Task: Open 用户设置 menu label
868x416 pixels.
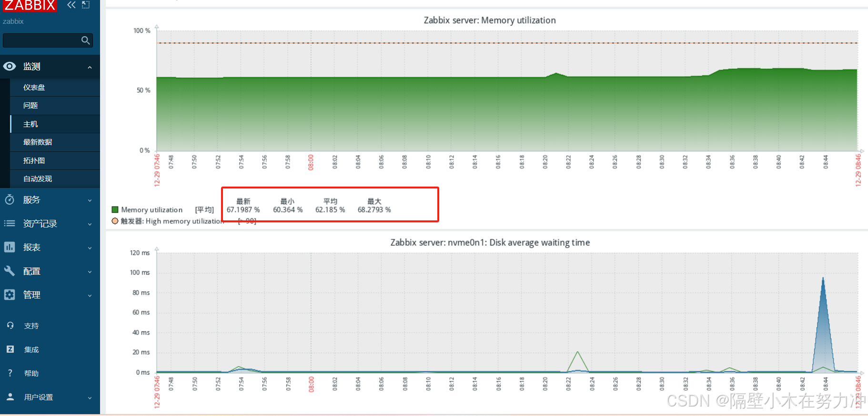Action: pos(39,397)
